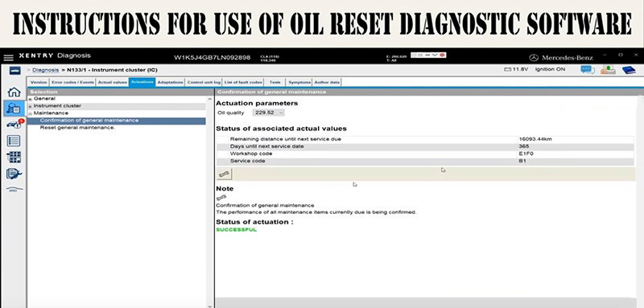Click the printer/export tray icon

pyautogui.click(x=609, y=70)
